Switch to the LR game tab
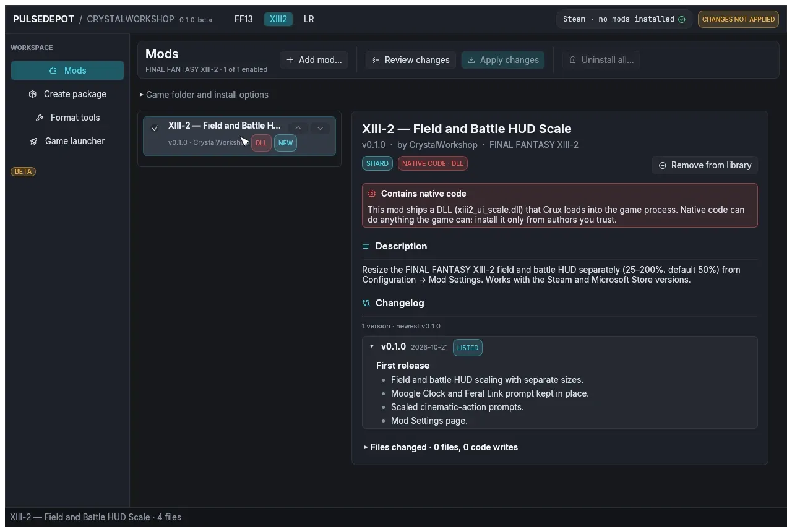 point(309,19)
